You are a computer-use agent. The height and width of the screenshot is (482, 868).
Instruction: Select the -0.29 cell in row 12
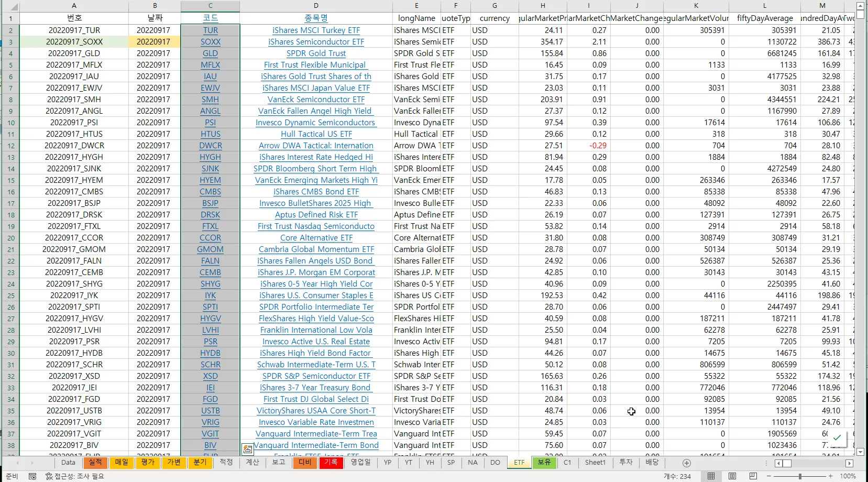point(589,146)
